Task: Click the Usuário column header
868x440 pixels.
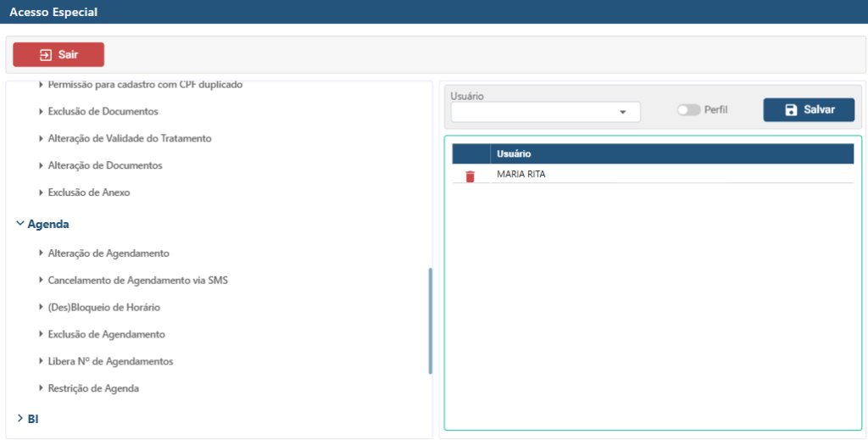Action: [x=514, y=154]
